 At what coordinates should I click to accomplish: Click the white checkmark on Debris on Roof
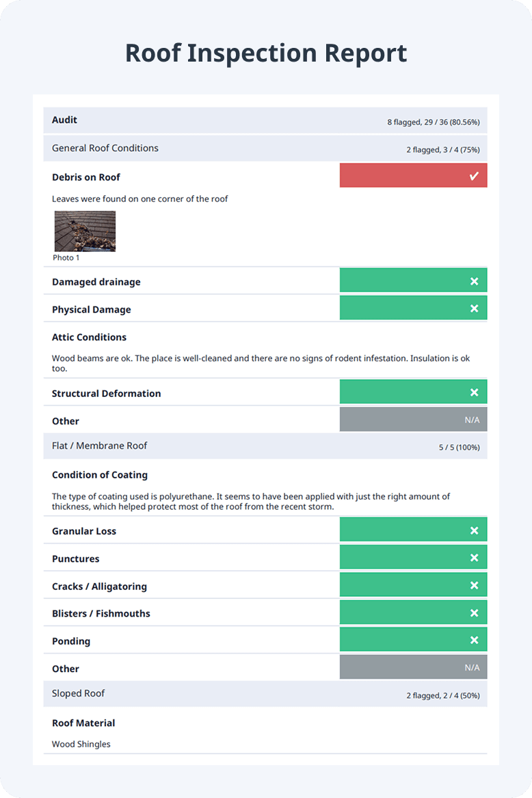(x=474, y=176)
